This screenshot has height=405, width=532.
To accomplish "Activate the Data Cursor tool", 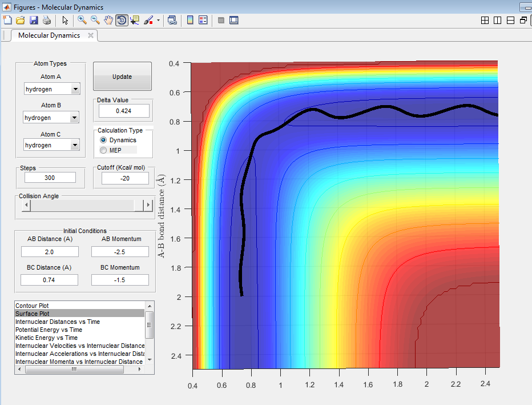I will tap(135, 20).
